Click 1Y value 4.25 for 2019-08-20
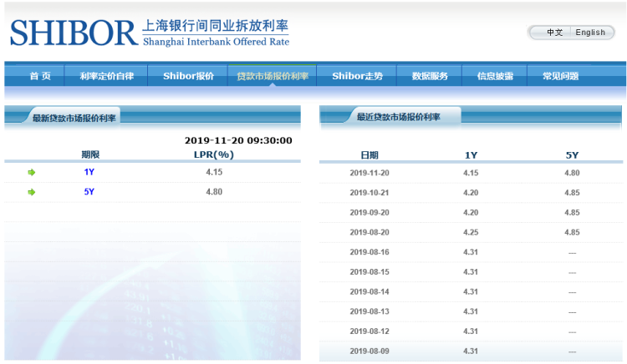 [x=471, y=232]
